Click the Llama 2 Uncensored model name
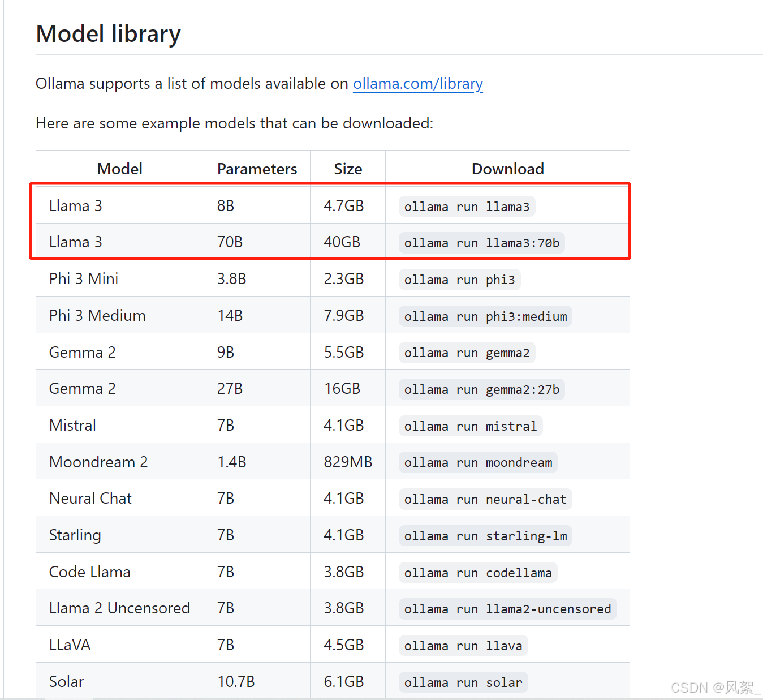Viewport: 763px width, 700px height. [x=119, y=608]
